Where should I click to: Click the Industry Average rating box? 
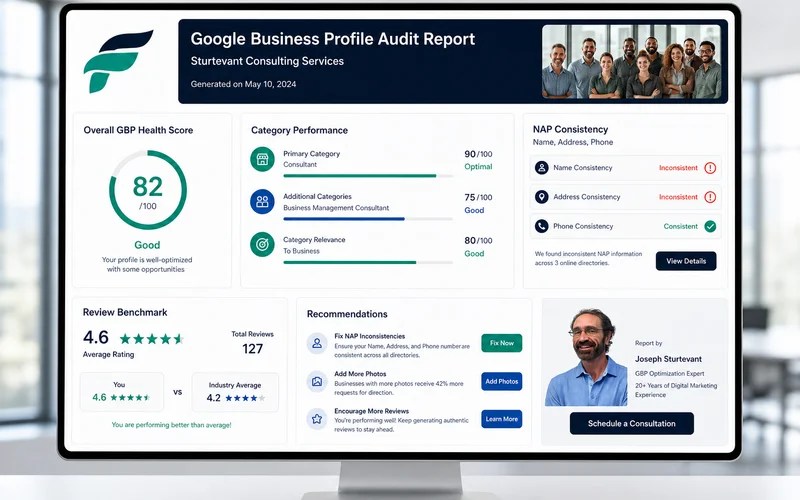(235, 392)
